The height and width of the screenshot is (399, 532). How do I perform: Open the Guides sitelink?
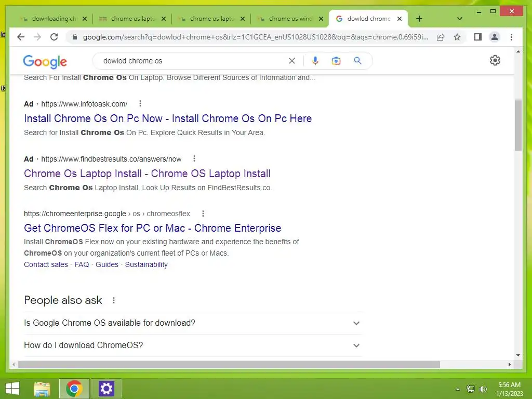(x=107, y=264)
